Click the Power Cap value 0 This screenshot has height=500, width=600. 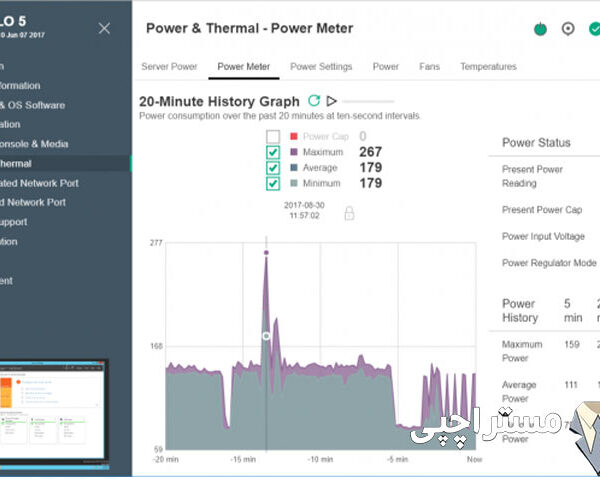click(363, 136)
